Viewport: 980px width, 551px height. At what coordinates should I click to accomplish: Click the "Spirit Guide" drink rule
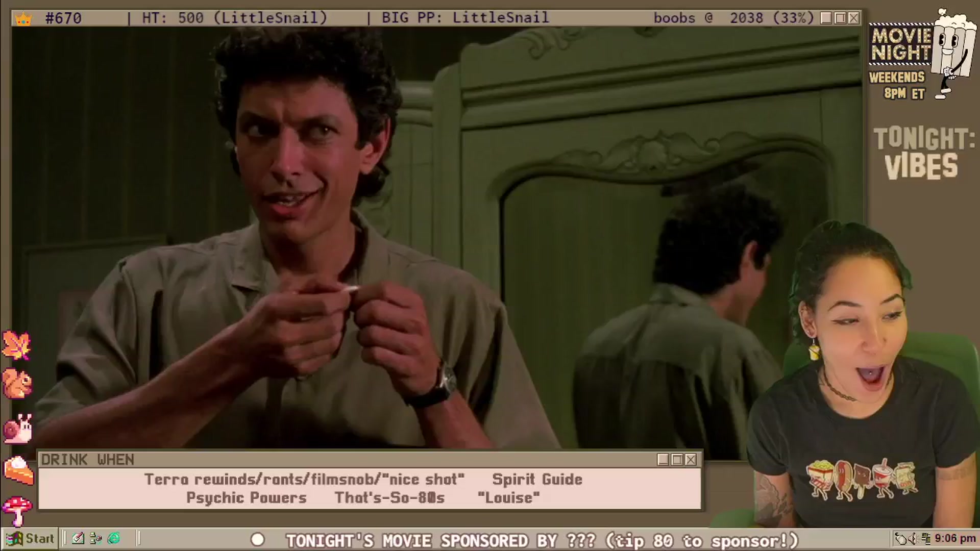click(537, 480)
